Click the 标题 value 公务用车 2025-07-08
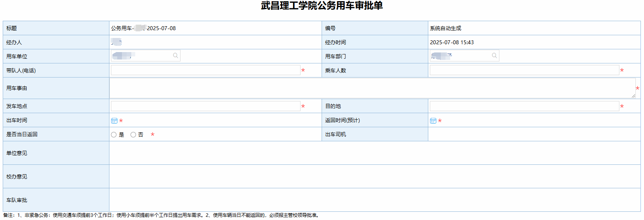The width and height of the screenshot is (644, 220). [143, 28]
